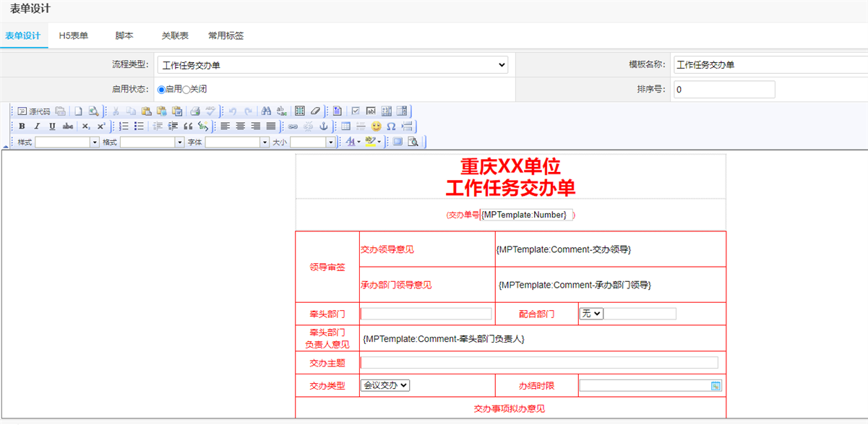Image resolution: width=868 pixels, height=425 pixels.
Task: Click the Undo arrow icon
Action: pyautogui.click(x=233, y=111)
